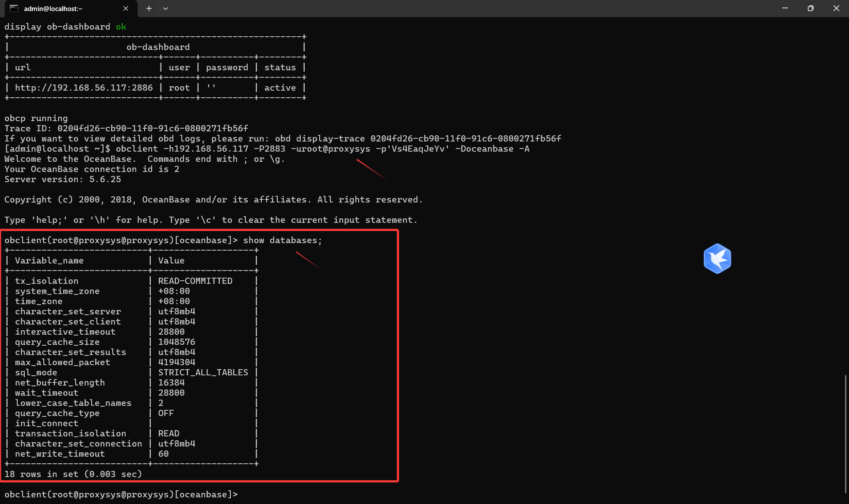Click the 'show databases;' command text
The height and width of the screenshot is (504, 849).
[283, 240]
